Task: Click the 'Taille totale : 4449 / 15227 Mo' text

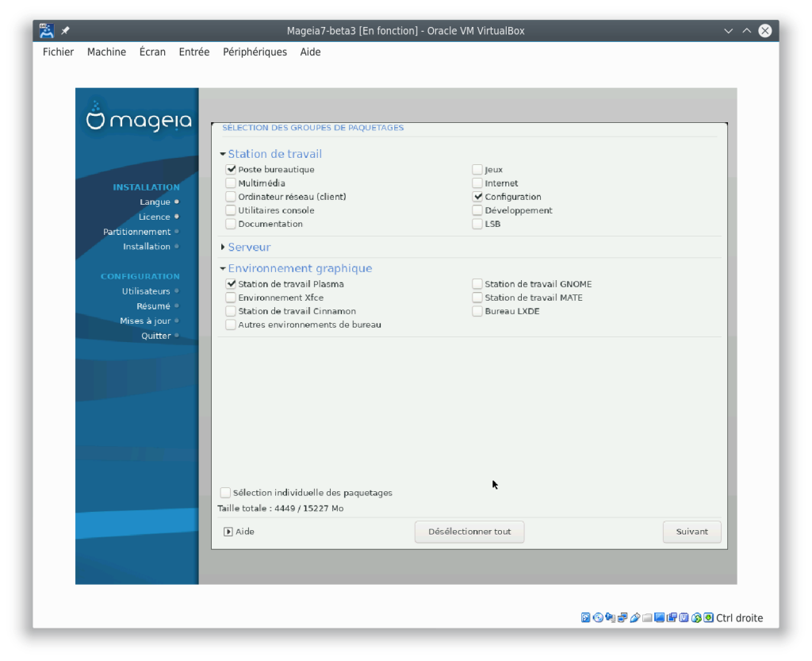Action: (x=280, y=508)
